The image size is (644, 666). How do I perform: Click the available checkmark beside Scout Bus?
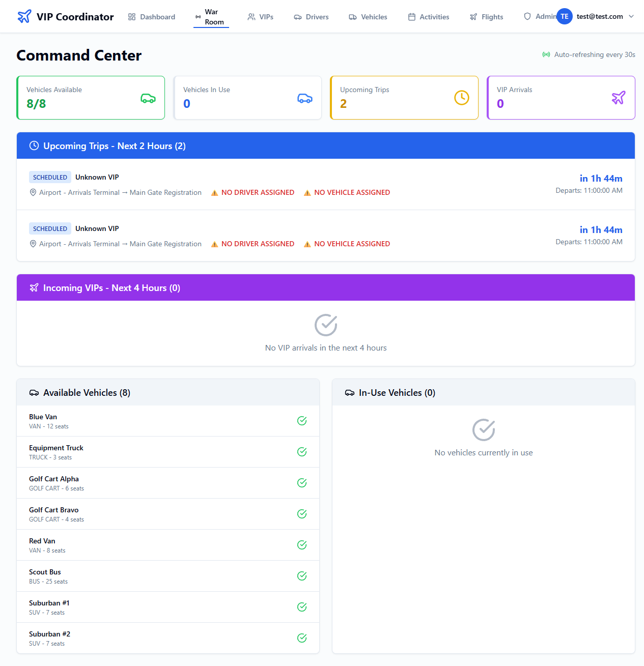tap(302, 576)
